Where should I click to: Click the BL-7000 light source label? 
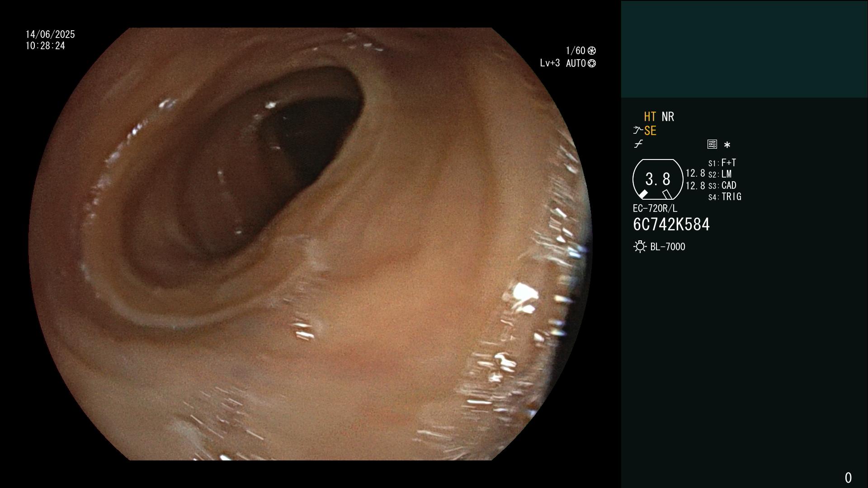[x=668, y=247]
